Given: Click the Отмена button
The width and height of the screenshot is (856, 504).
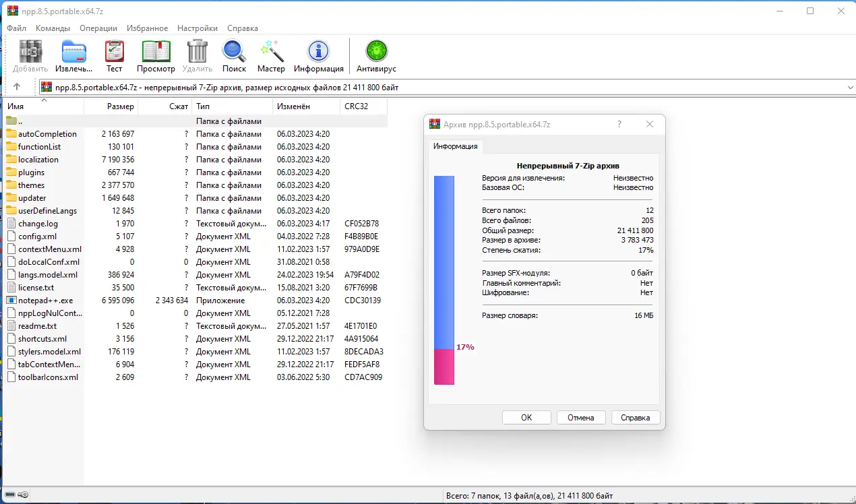Looking at the screenshot, I should (x=581, y=418).
